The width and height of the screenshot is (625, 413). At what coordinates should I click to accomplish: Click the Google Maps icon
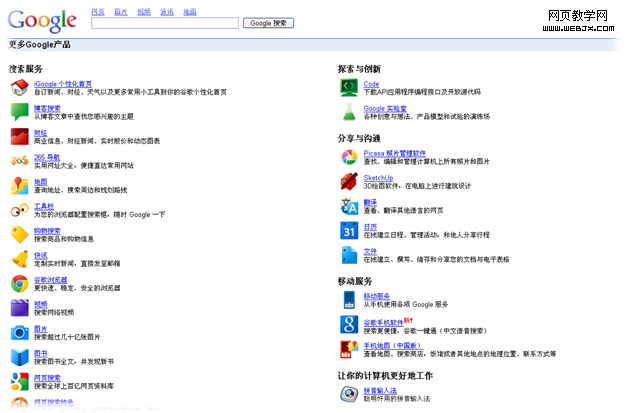pos(19,185)
